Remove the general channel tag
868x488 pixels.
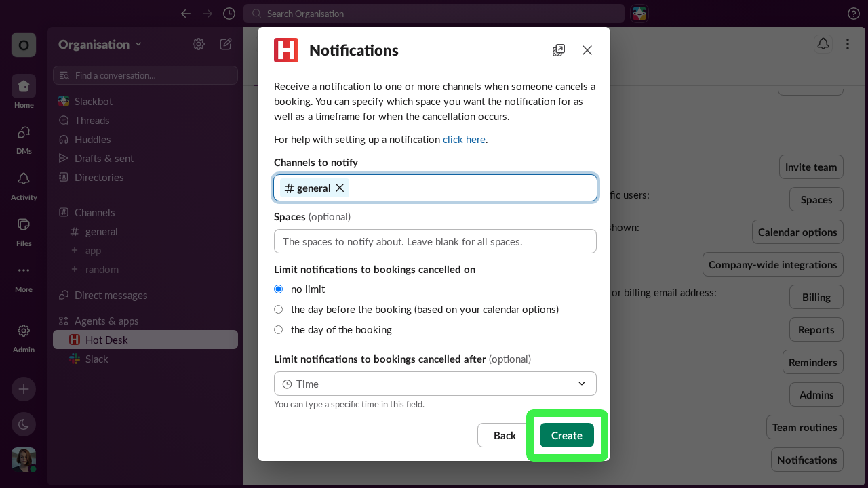coord(340,188)
